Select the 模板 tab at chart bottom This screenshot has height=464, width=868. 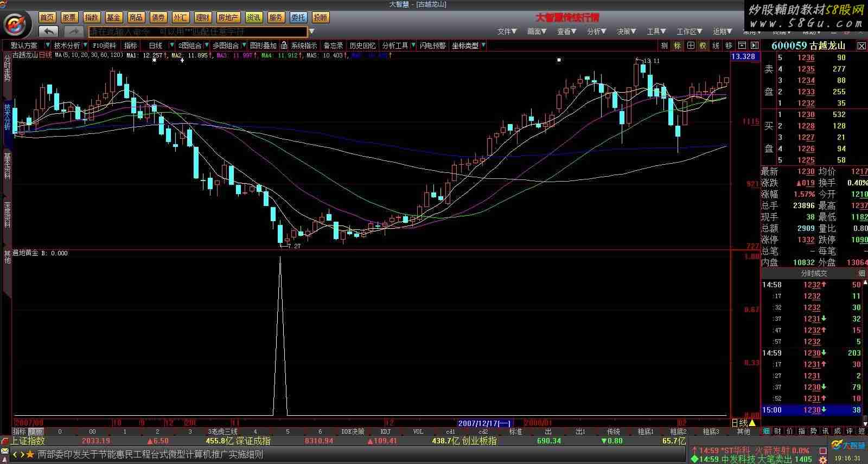click(36, 431)
